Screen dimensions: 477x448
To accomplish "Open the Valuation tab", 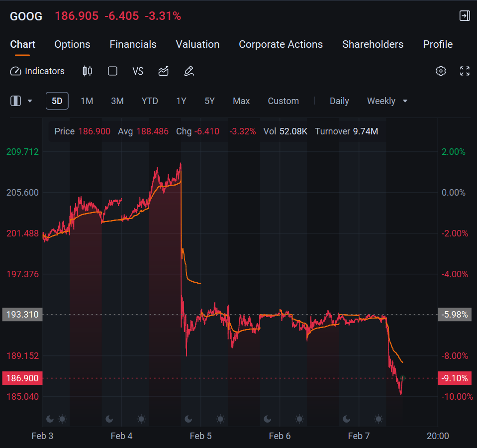I will coord(197,44).
